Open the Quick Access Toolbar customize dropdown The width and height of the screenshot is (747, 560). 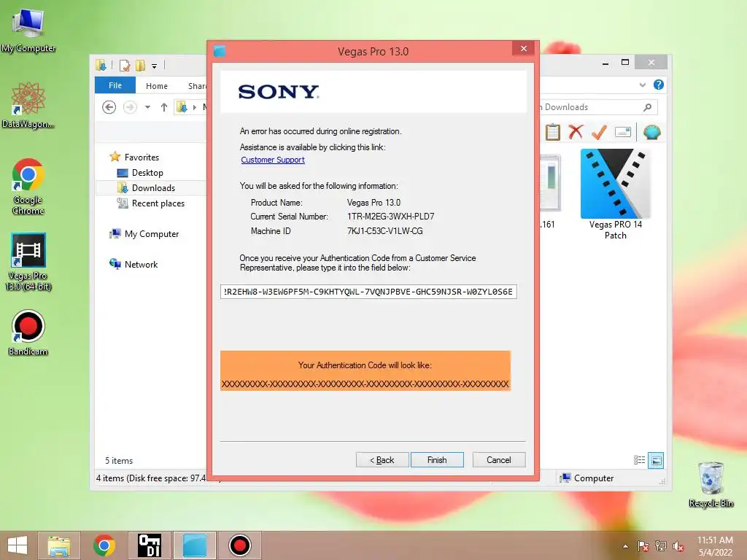155,66
